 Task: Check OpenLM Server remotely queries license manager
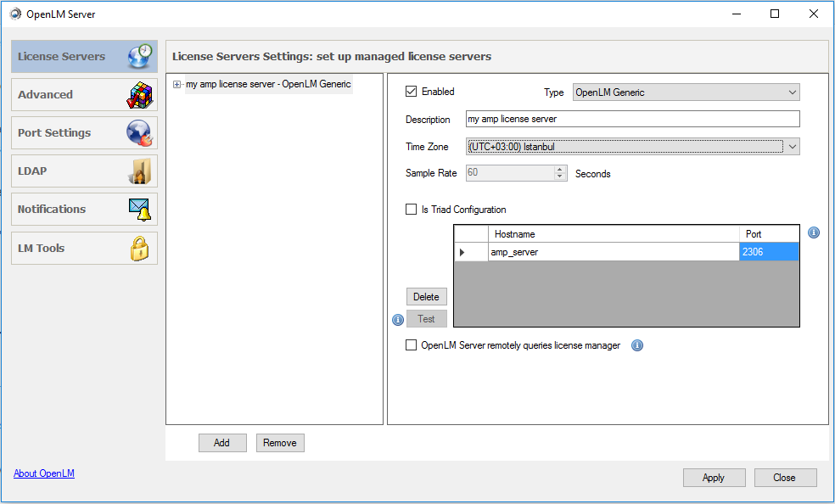412,345
